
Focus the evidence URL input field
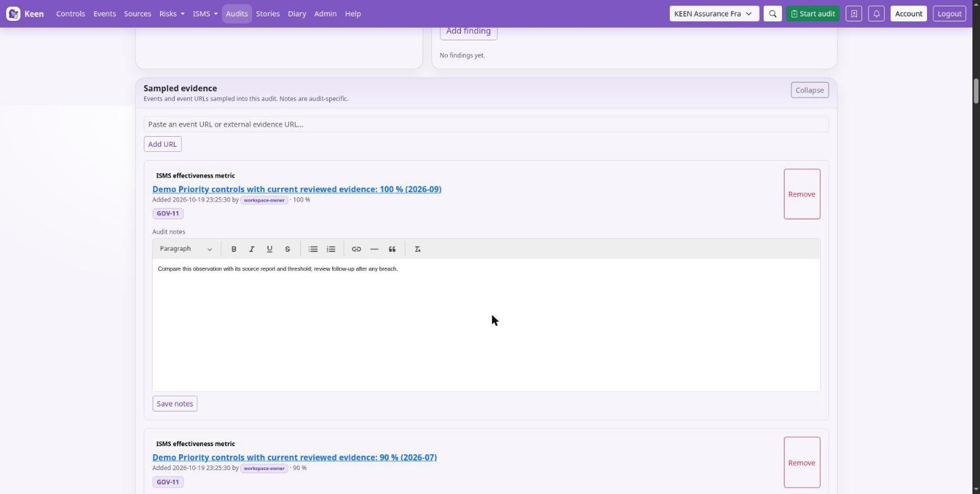[486, 124]
